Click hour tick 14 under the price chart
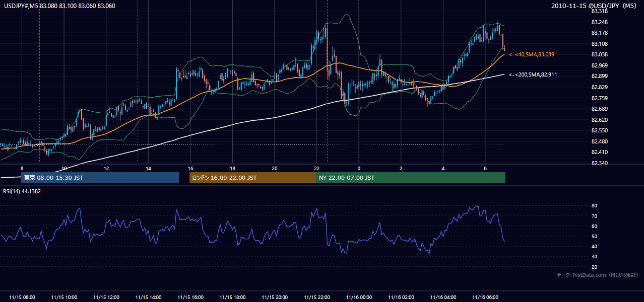This screenshot has width=644, height=302. pyautogui.click(x=149, y=168)
